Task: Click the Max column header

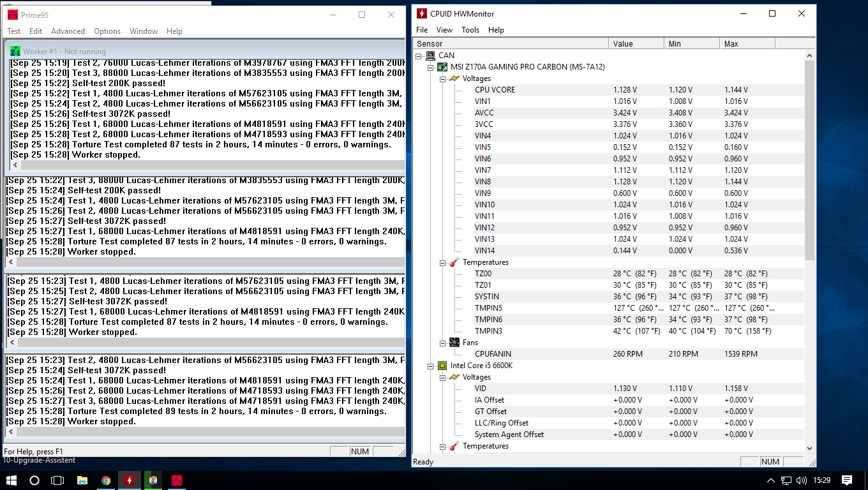Action: 747,43
